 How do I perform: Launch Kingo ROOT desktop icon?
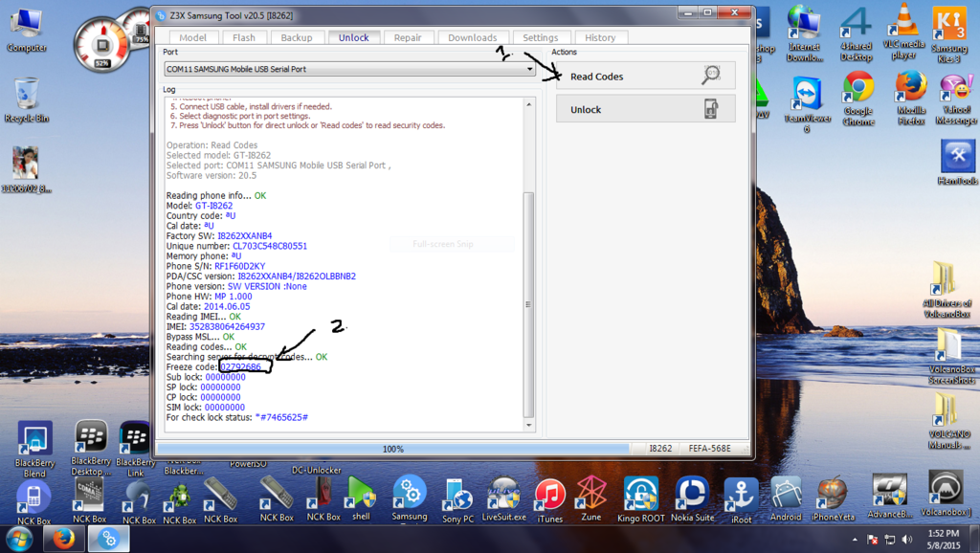coord(641,498)
